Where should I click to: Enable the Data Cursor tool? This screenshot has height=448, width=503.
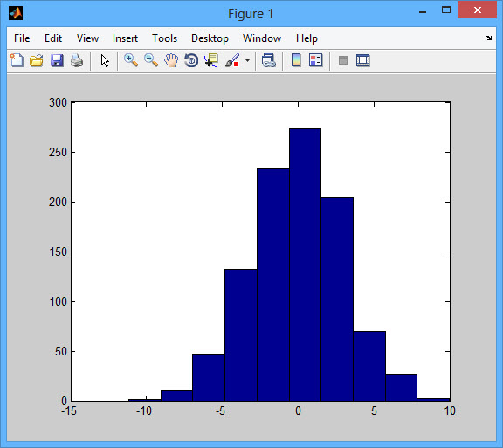pos(211,60)
